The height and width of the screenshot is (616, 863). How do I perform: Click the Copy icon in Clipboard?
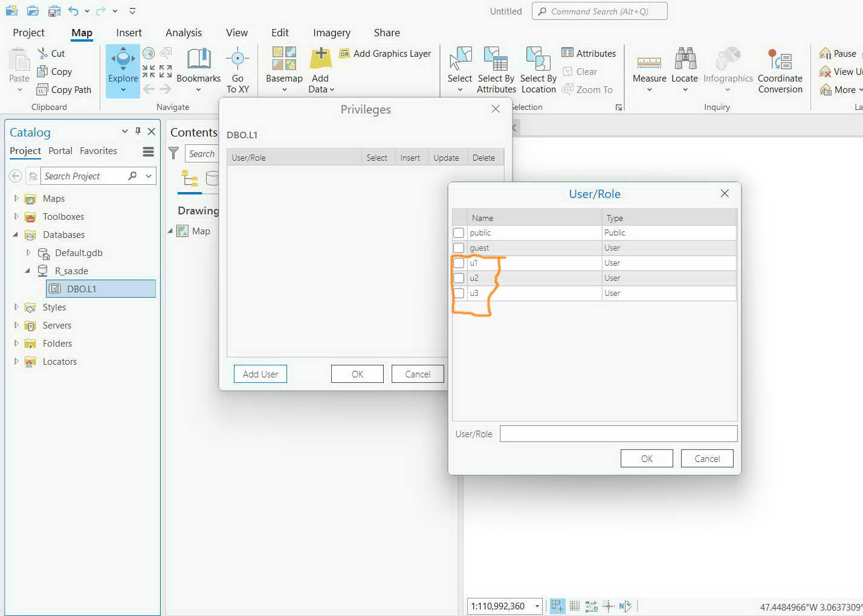pos(42,71)
